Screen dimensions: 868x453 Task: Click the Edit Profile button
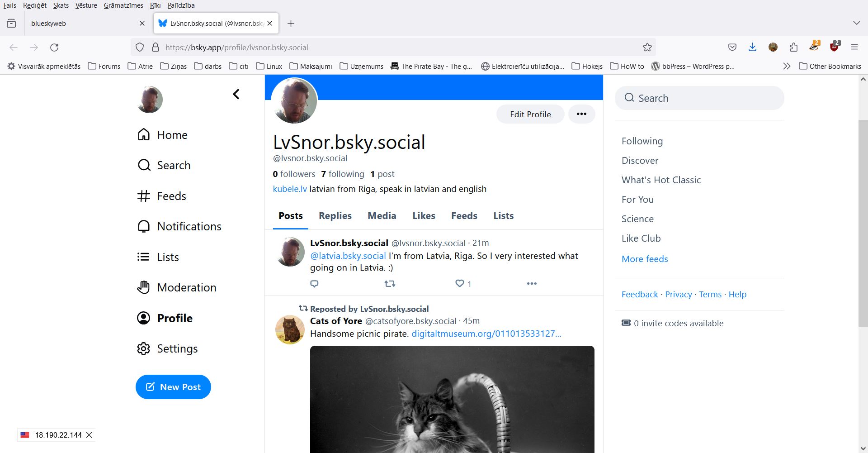(x=530, y=114)
